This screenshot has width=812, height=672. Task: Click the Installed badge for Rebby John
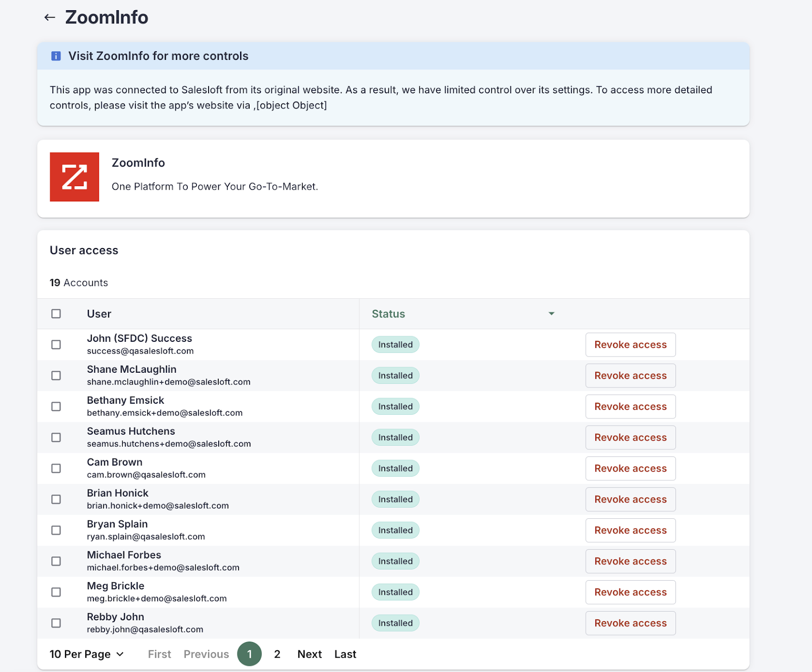pyautogui.click(x=395, y=623)
